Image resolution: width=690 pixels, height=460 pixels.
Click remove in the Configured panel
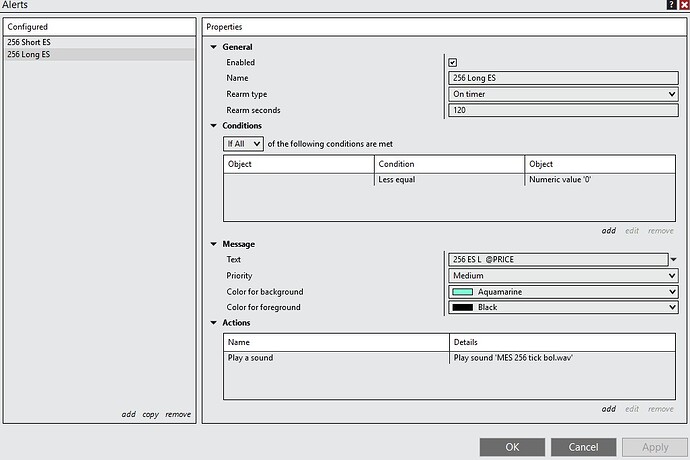coord(178,414)
